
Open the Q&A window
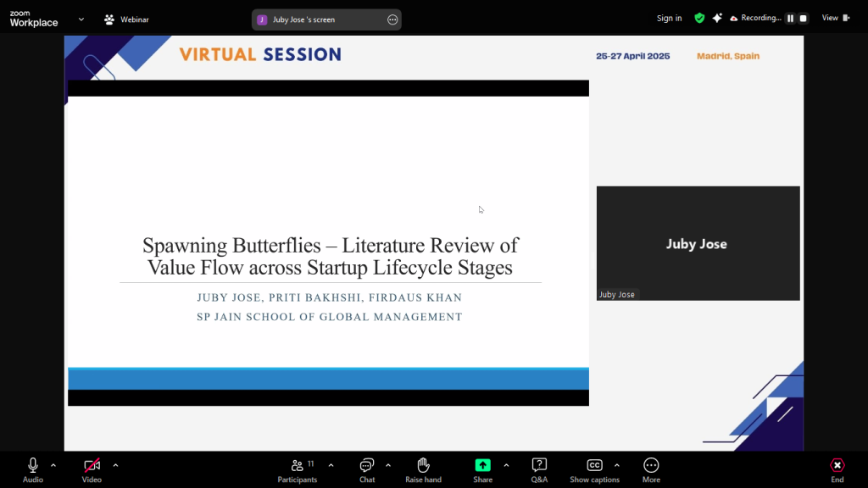(539, 465)
